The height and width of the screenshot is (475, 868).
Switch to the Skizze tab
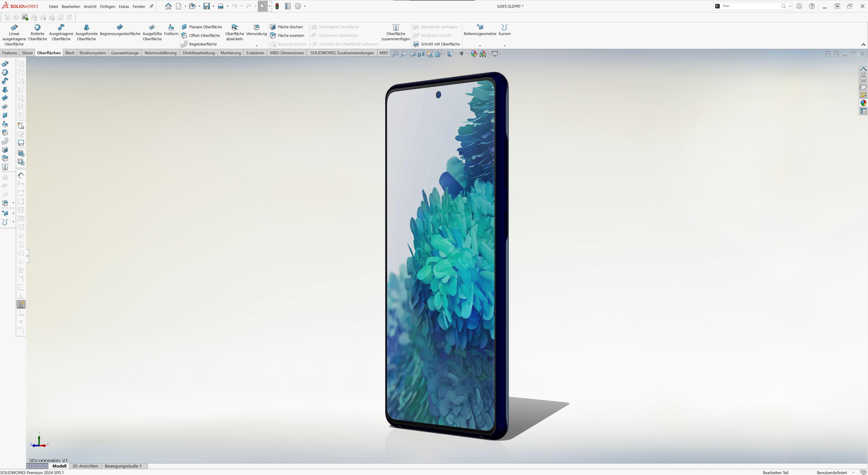(27, 53)
